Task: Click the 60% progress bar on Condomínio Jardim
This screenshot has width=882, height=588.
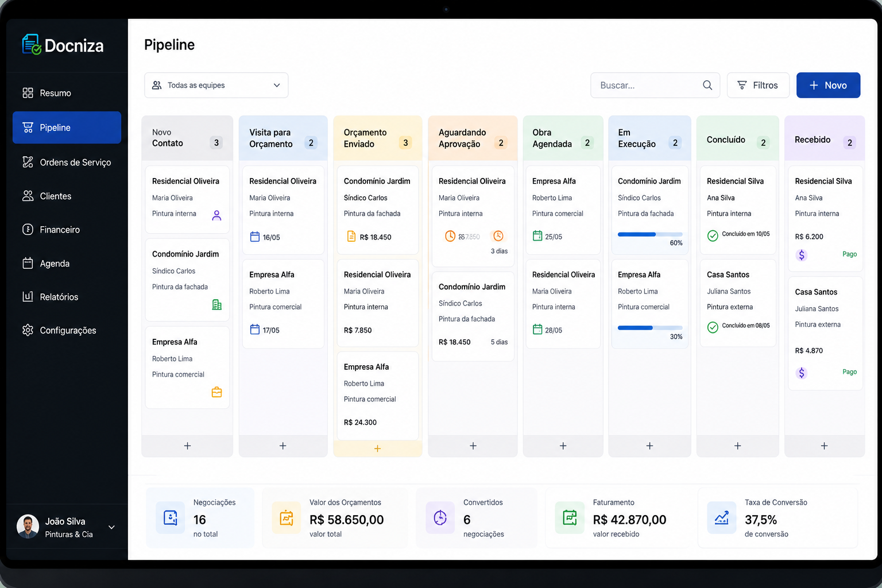Action: pyautogui.click(x=650, y=234)
